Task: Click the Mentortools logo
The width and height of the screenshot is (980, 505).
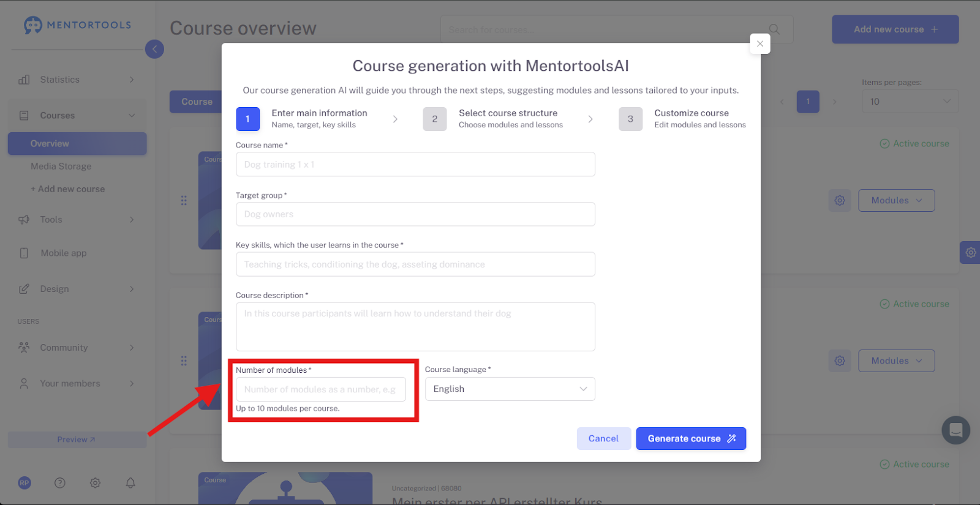Action: pyautogui.click(x=77, y=25)
